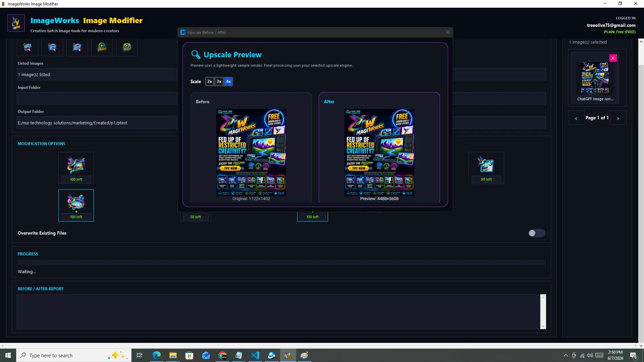This screenshot has width=644, height=362.
Task: Click the ImageWorks app icon on the taskbar
Action: click(x=288, y=355)
